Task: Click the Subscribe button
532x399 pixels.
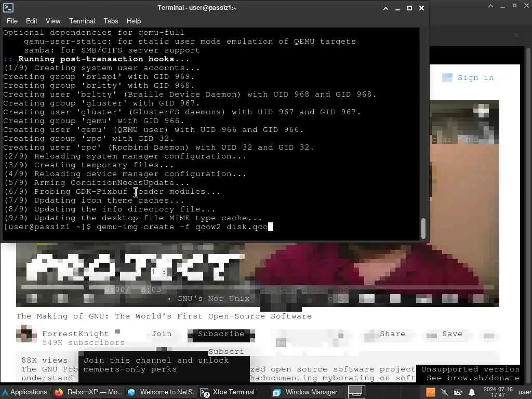Action: click(221, 334)
